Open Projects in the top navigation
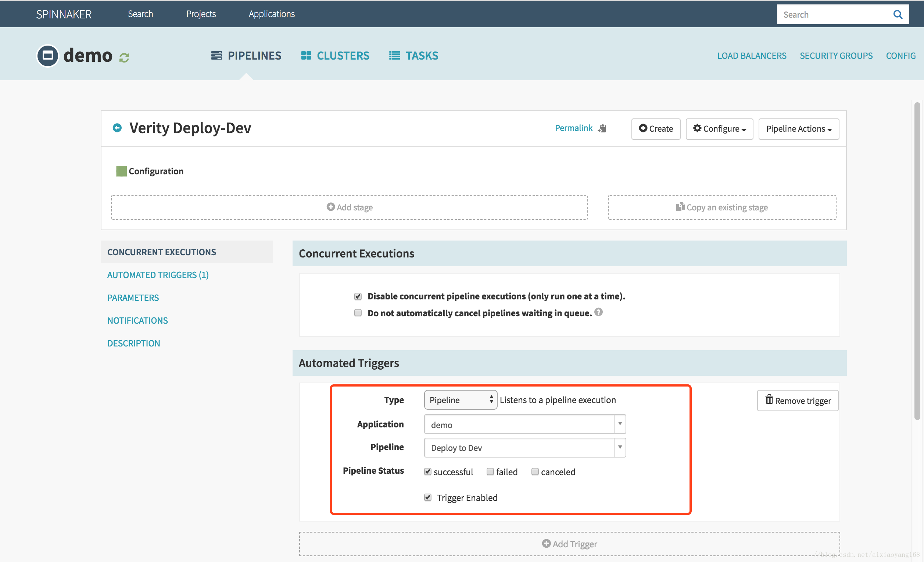This screenshot has height=562, width=924. (201, 14)
